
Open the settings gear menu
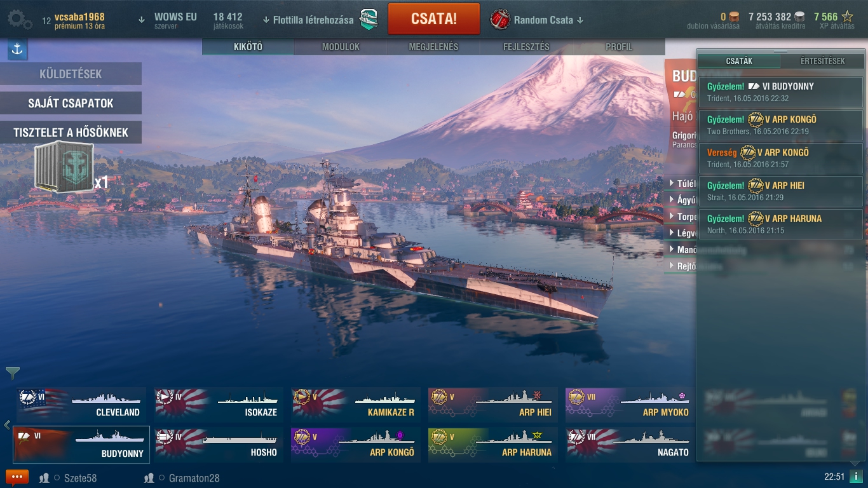pyautogui.click(x=20, y=19)
